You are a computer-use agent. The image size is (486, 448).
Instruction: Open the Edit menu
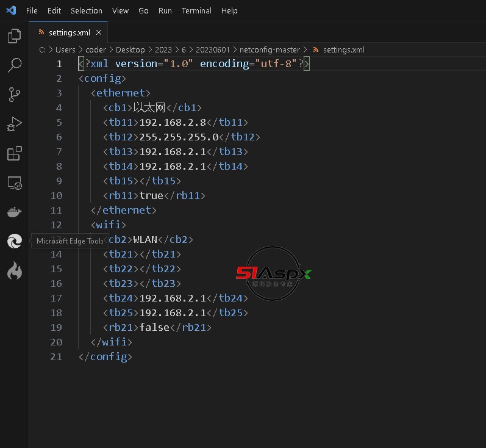[x=54, y=11]
